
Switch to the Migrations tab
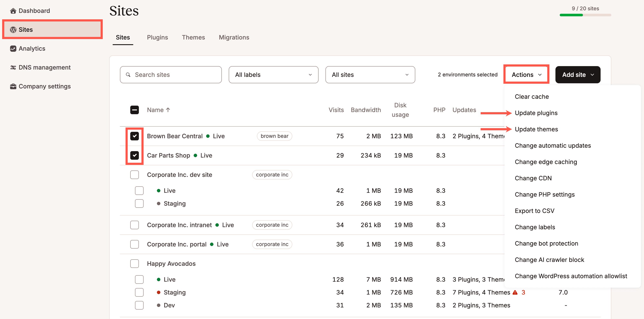coord(234,37)
